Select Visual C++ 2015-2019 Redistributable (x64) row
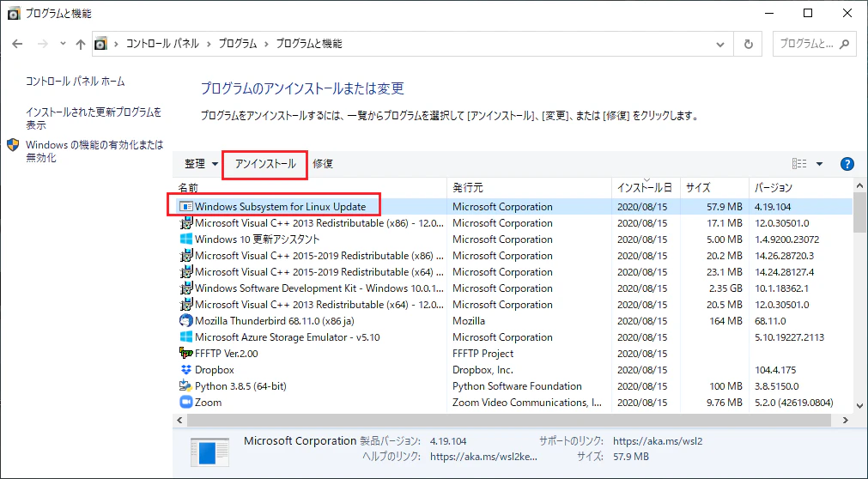868x479 pixels. click(x=513, y=272)
